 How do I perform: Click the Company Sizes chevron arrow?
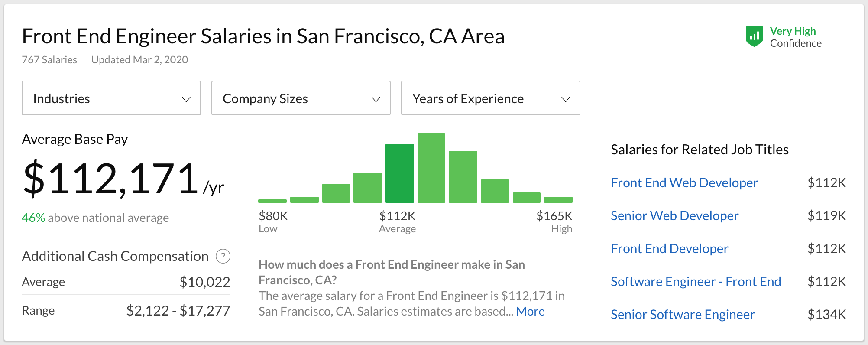click(376, 99)
